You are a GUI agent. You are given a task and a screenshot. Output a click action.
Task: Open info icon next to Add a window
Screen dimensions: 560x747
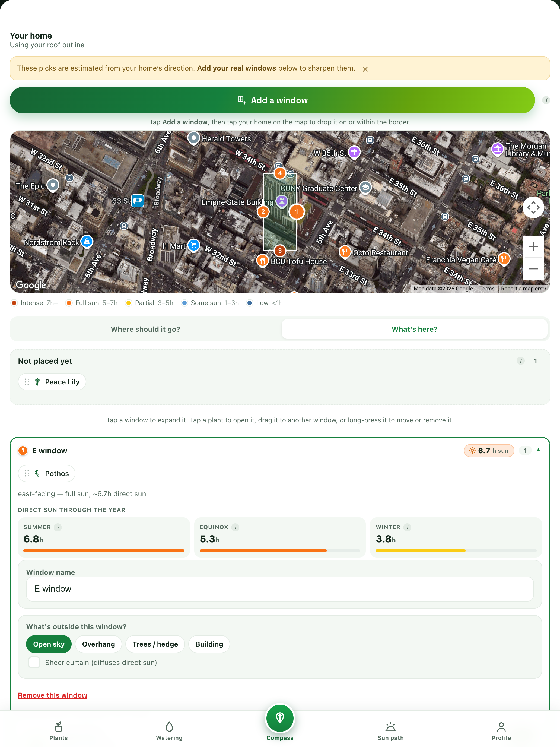click(546, 100)
